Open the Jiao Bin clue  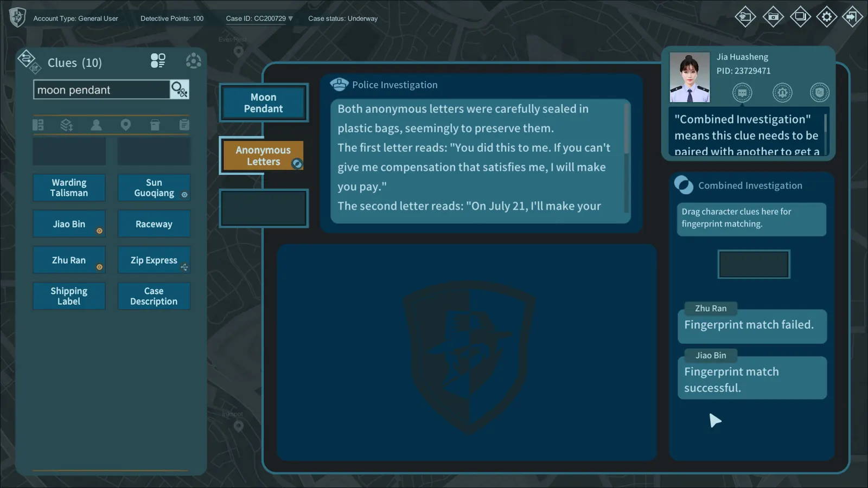69,224
